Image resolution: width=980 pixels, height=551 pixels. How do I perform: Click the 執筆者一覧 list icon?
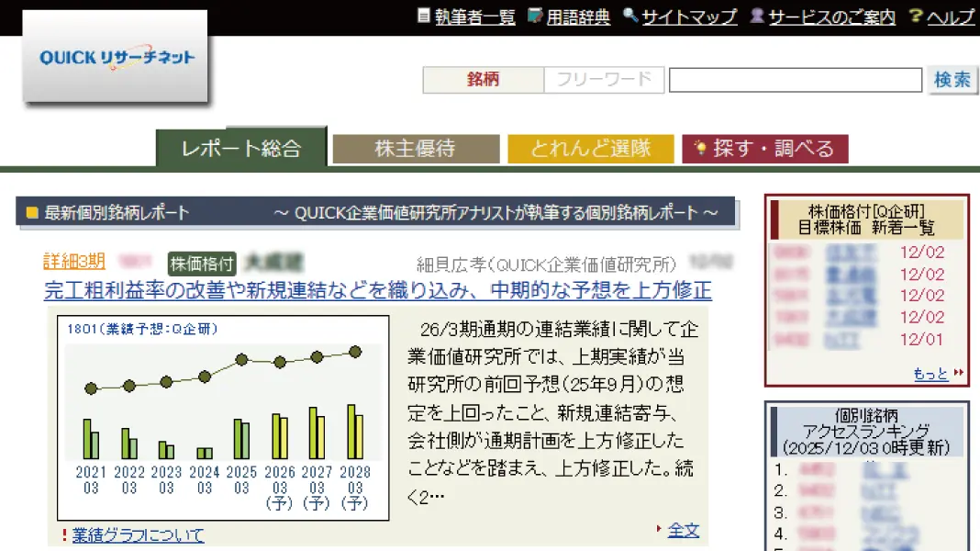coord(424,16)
